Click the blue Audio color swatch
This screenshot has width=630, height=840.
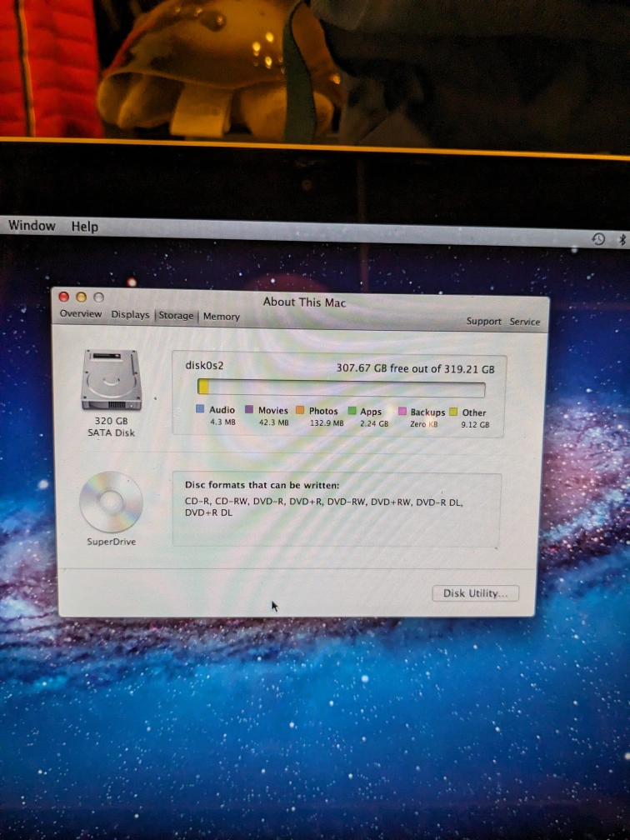(x=200, y=408)
